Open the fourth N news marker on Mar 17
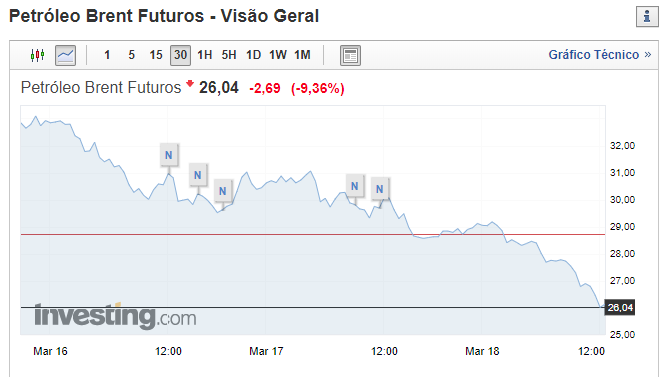 tap(354, 186)
